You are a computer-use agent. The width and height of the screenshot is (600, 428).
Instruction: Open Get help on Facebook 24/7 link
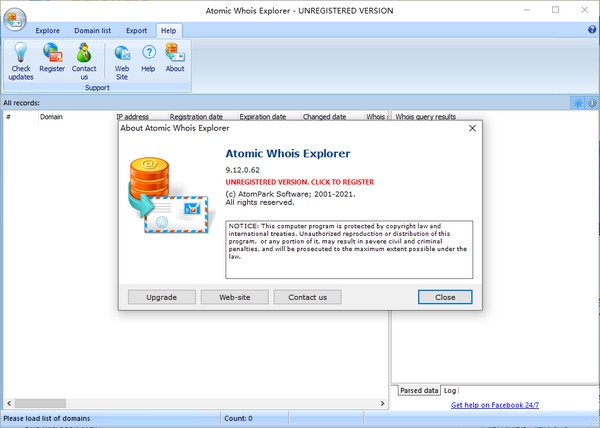[495, 405]
